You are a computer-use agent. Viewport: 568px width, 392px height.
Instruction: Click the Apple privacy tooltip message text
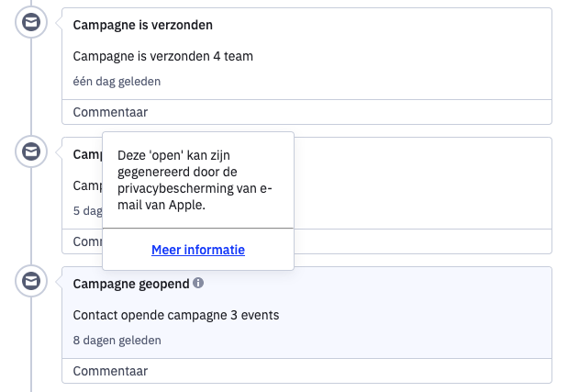[195, 180]
